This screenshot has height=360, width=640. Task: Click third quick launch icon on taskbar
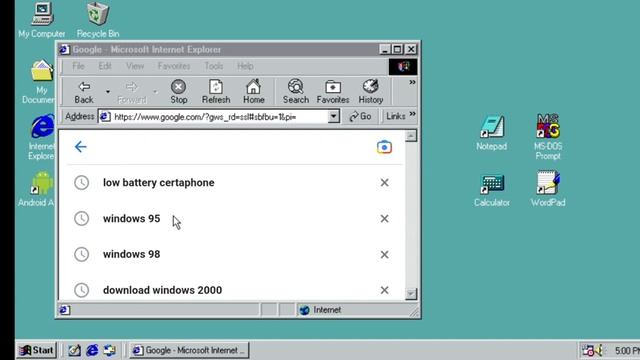click(109, 350)
